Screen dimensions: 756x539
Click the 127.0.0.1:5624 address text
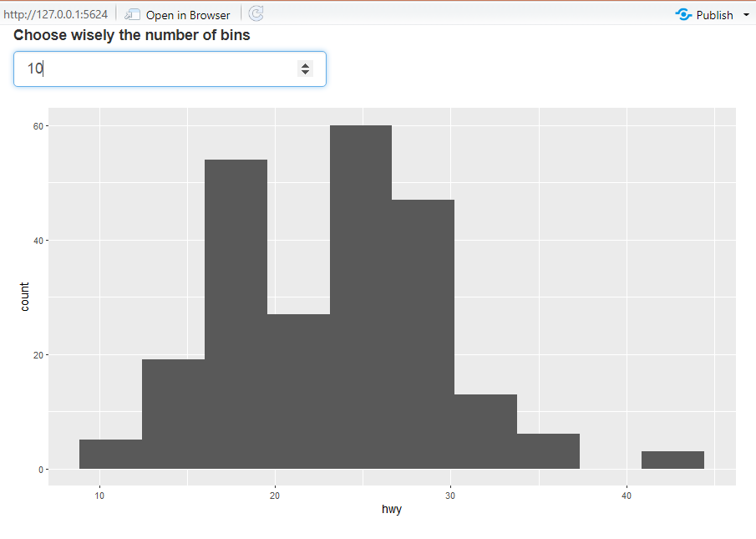click(x=55, y=14)
